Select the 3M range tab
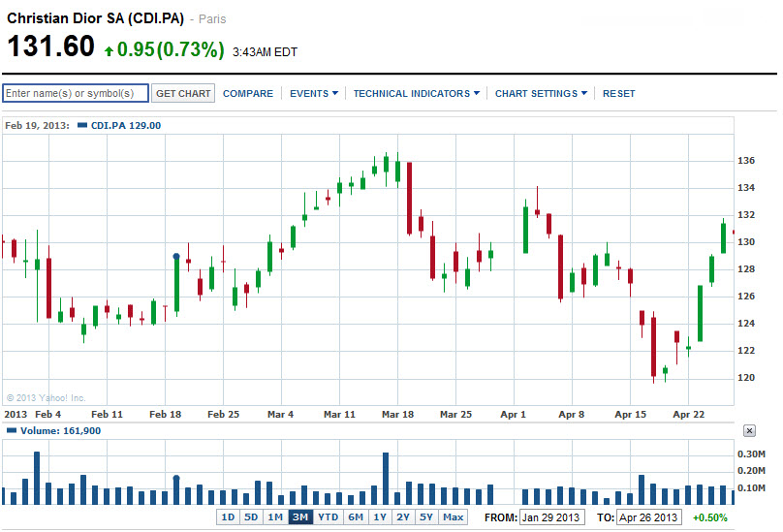 click(300, 517)
